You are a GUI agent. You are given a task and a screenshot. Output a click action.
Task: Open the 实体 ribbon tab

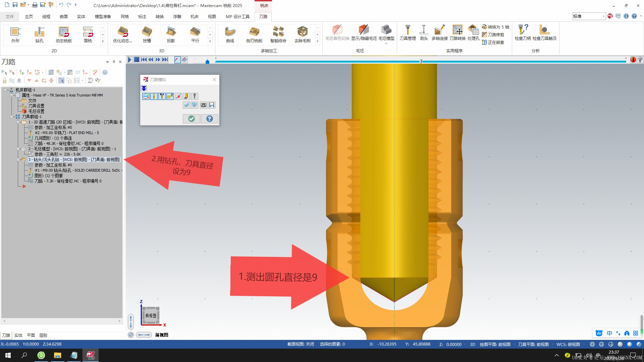pyautogui.click(x=81, y=16)
